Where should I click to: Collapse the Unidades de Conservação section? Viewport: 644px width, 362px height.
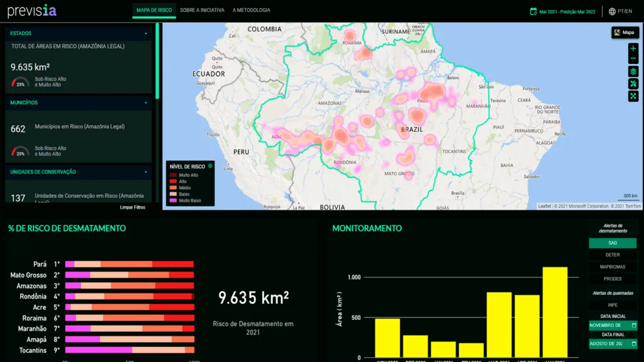click(146, 172)
